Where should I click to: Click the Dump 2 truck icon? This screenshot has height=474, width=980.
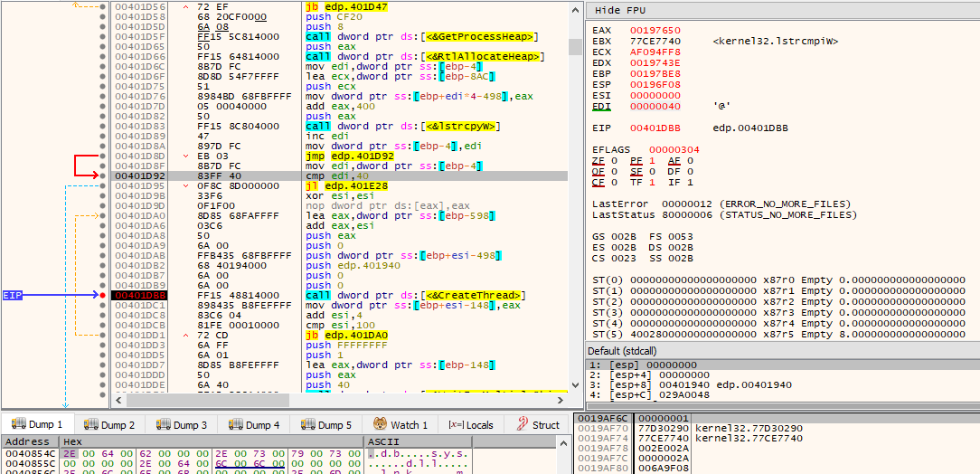click(x=90, y=424)
